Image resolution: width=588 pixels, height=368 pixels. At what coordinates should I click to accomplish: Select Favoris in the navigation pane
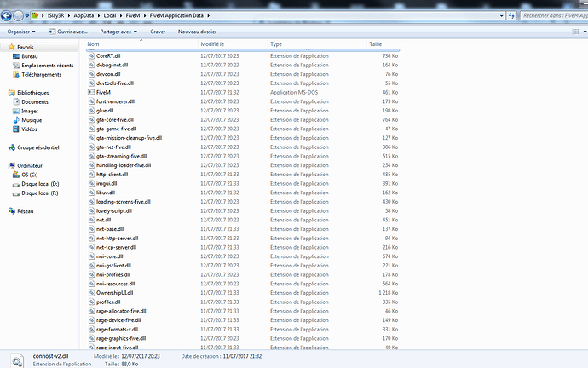pyautogui.click(x=25, y=47)
